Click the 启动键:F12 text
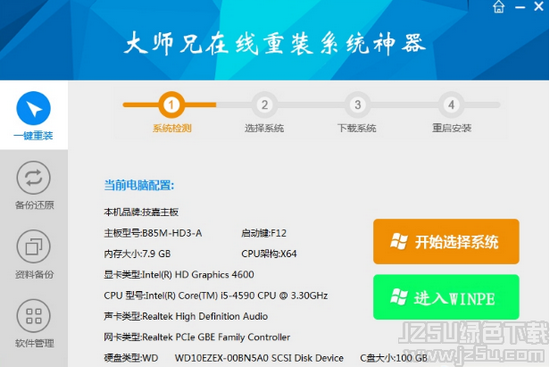 pos(264,233)
